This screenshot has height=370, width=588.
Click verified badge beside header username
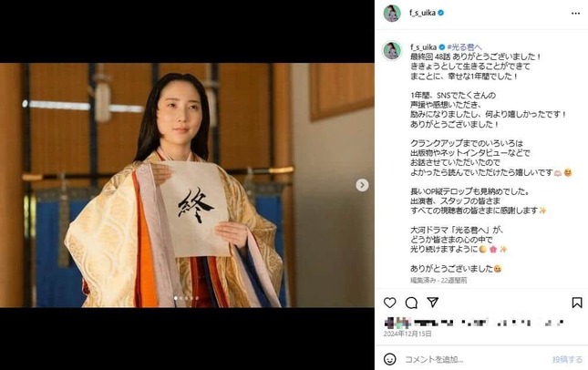pyautogui.click(x=441, y=13)
